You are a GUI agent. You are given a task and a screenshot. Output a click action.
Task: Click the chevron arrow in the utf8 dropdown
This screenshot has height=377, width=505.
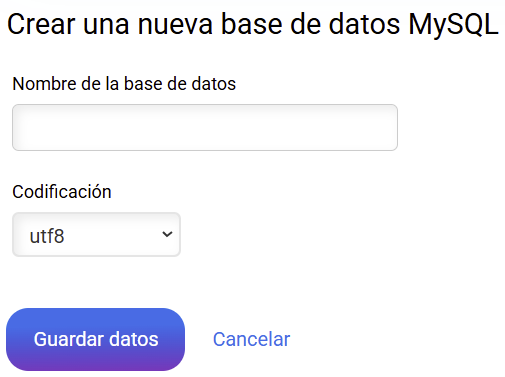167,234
